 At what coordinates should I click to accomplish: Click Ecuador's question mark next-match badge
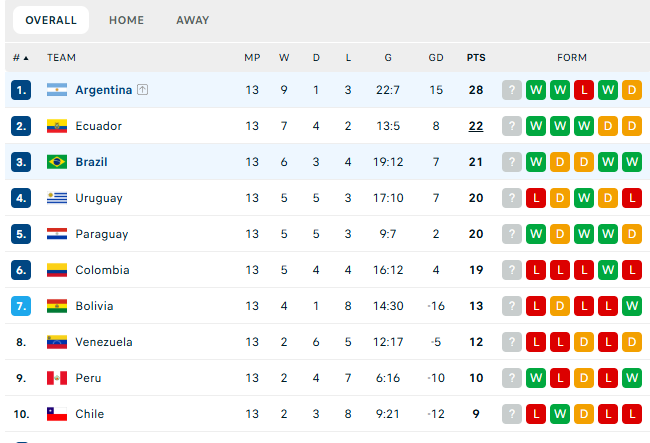(512, 126)
